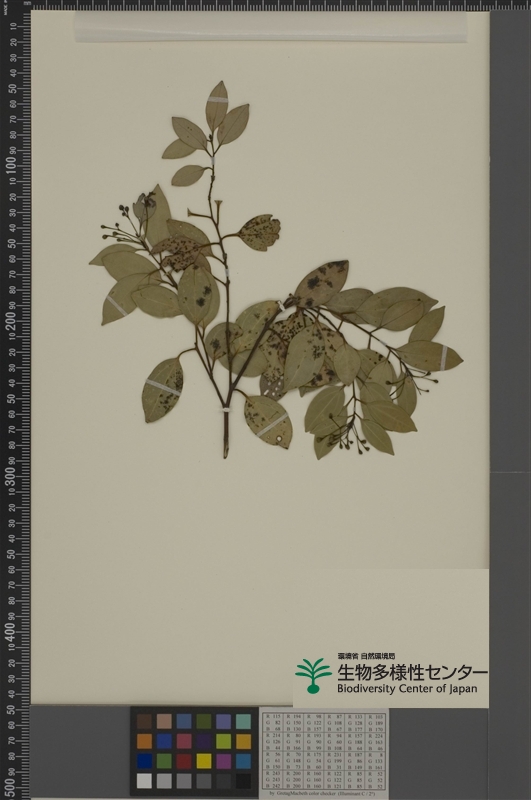Click the 400 mark on the vertical ruler
531x800 pixels.
(11, 634)
